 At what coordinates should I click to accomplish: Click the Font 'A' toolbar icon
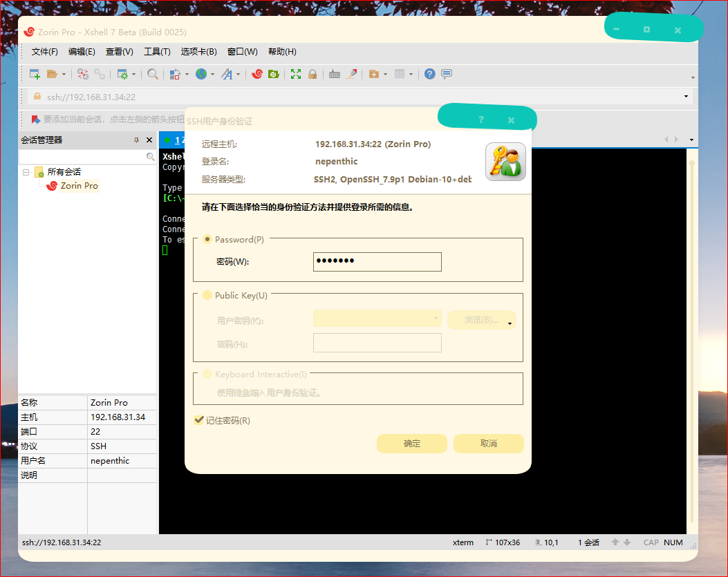coord(227,74)
